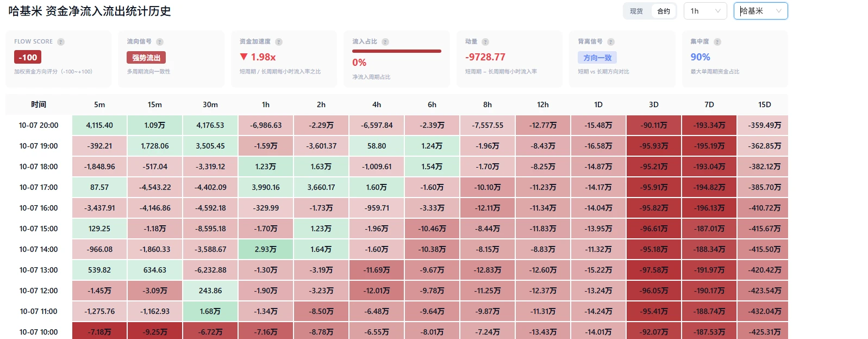
Task: Click the help icon beside 流向信号
Action: click(160, 42)
